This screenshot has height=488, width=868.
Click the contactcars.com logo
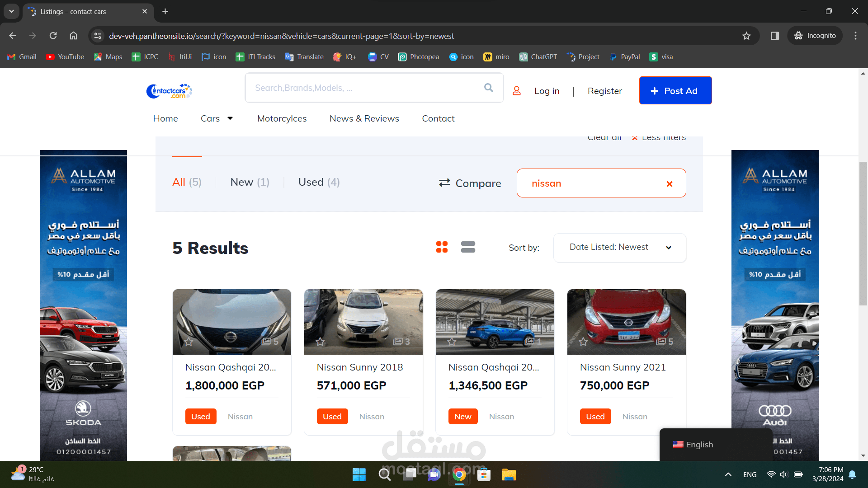click(169, 91)
